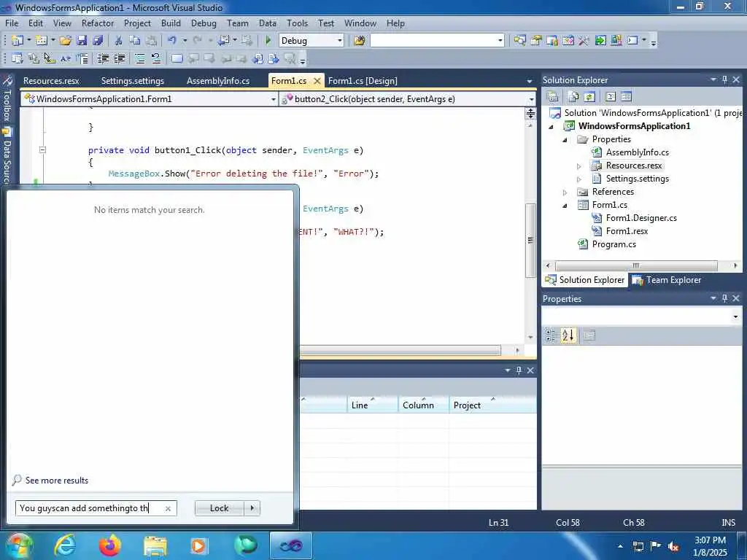Open the Toolbox via wrench toolbar icon
747x560 pixels.
[x=584, y=41]
